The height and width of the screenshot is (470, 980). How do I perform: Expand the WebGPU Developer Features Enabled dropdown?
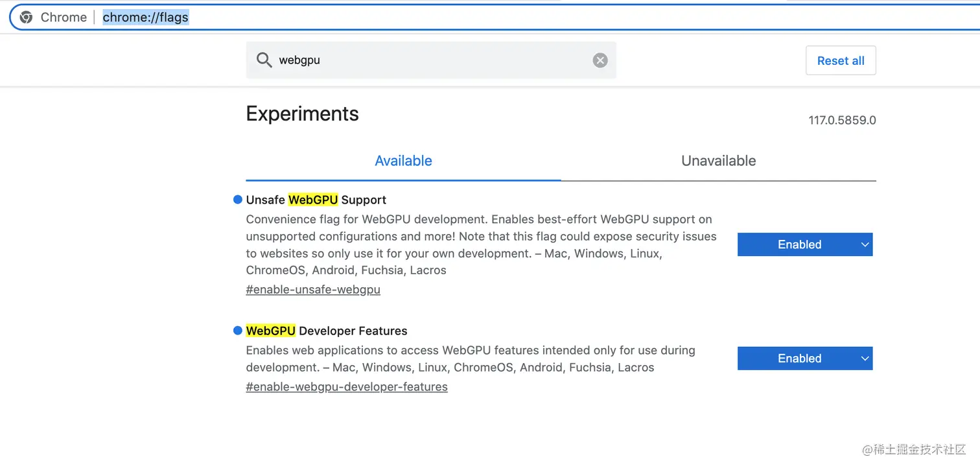[805, 358]
